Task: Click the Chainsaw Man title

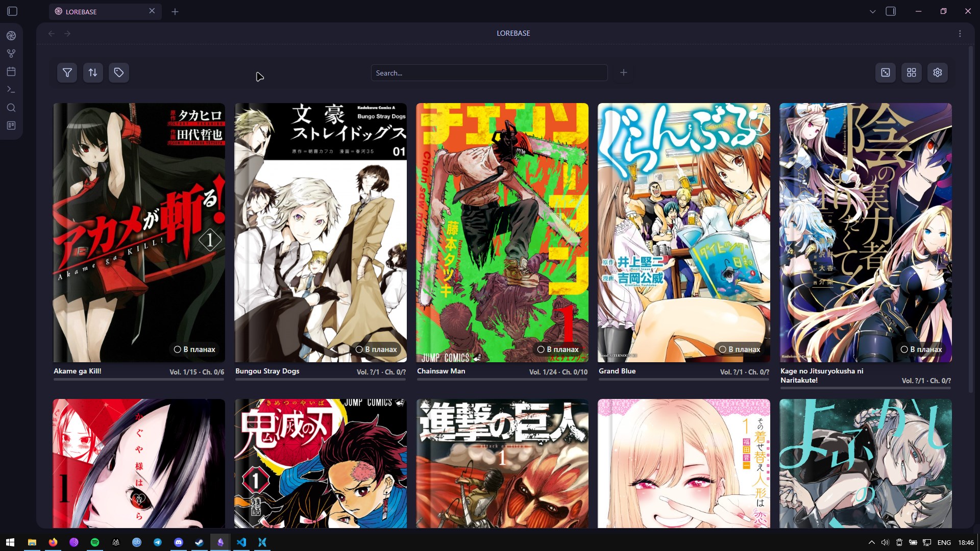Action: [441, 371]
